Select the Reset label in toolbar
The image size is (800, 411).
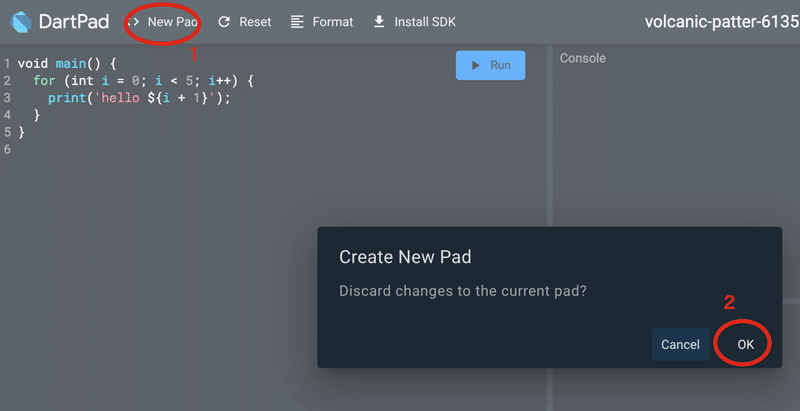[x=255, y=21]
